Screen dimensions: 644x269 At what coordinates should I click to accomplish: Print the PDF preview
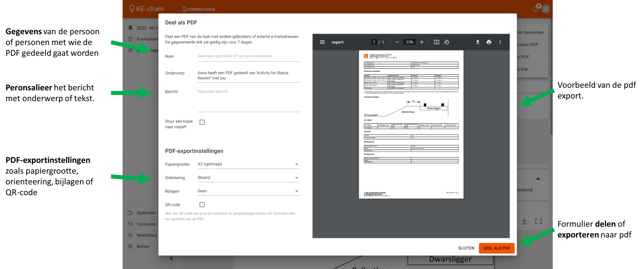pos(489,42)
